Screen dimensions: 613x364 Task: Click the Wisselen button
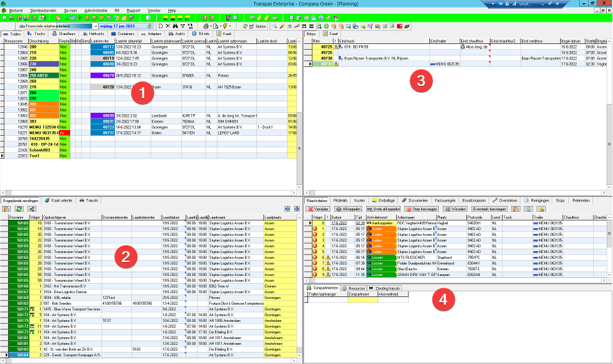click(x=455, y=209)
